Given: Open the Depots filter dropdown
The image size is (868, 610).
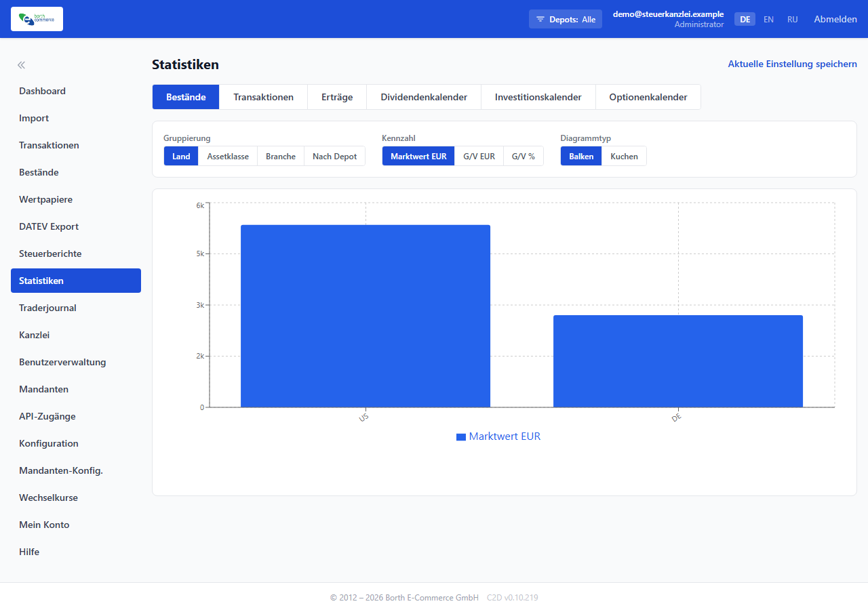Looking at the screenshot, I should (566, 19).
